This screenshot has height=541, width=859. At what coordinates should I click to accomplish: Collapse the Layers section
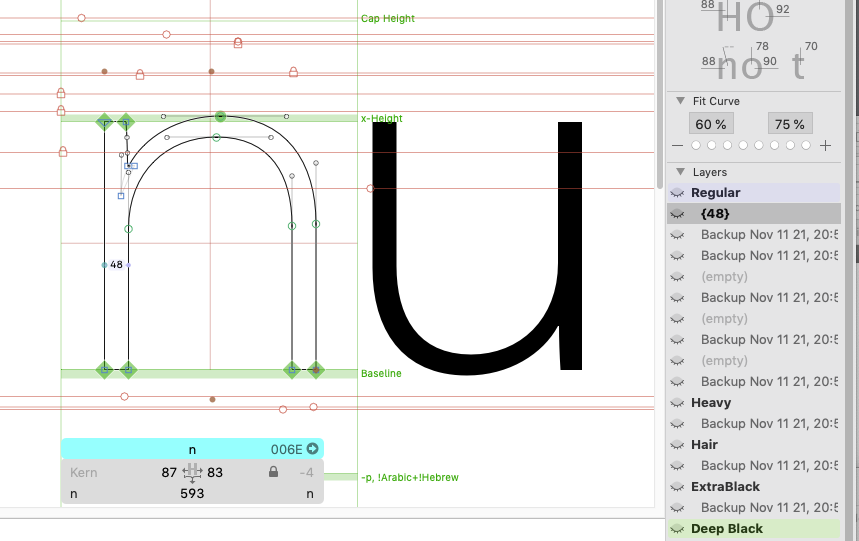(679, 173)
